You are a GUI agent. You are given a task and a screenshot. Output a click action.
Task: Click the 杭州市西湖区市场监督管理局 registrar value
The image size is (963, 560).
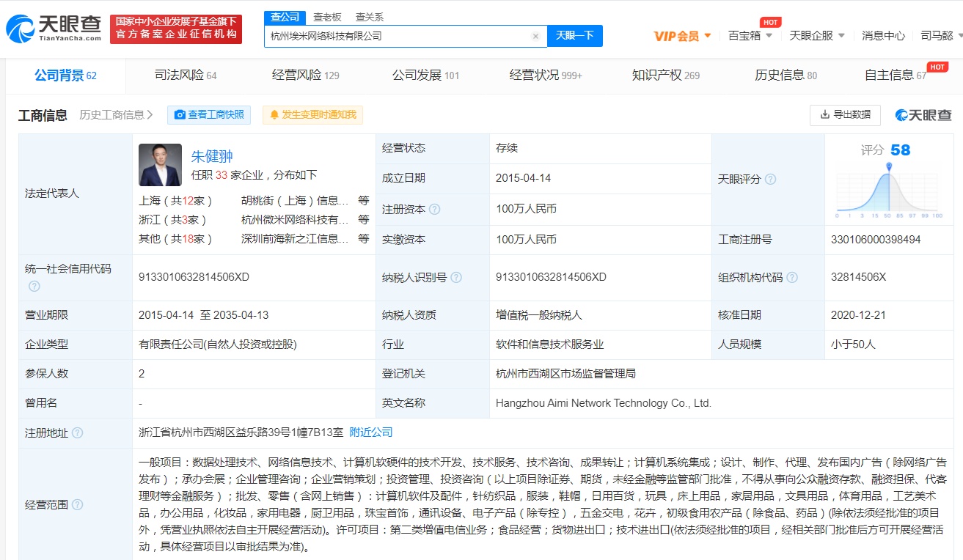pyautogui.click(x=565, y=374)
